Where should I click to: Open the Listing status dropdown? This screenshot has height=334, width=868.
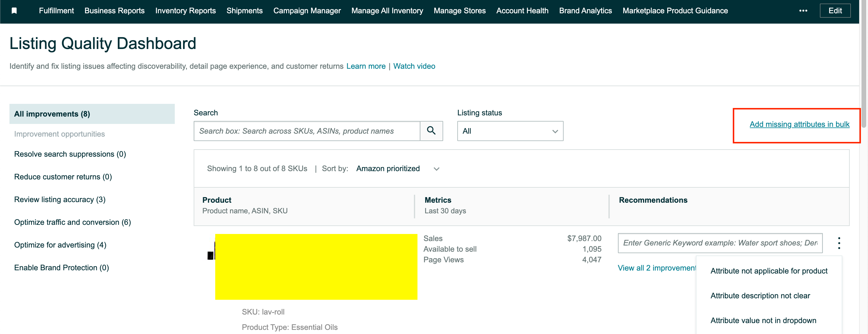510,131
